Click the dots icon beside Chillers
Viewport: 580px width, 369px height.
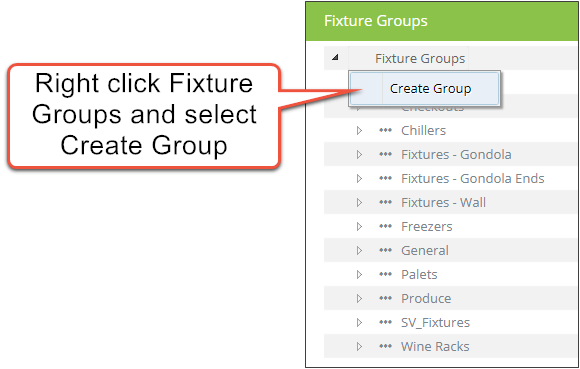pyautogui.click(x=385, y=131)
